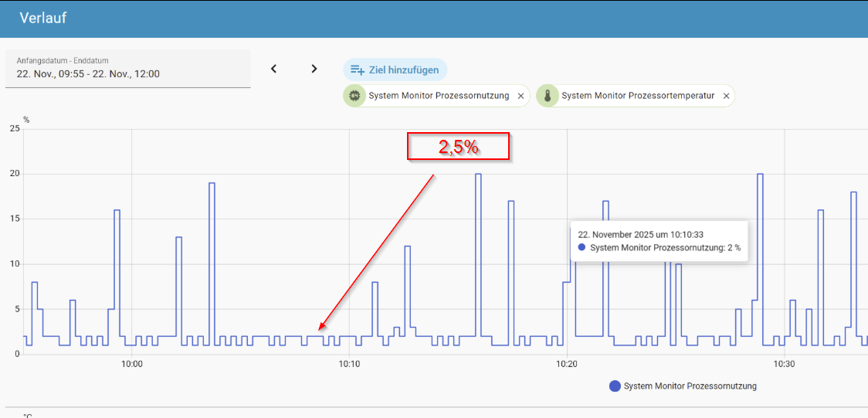Click the processor icon in Prozessornutzung chip
Image resolution: width=868 pixels, height=418 pixels.
coord(355,96)
